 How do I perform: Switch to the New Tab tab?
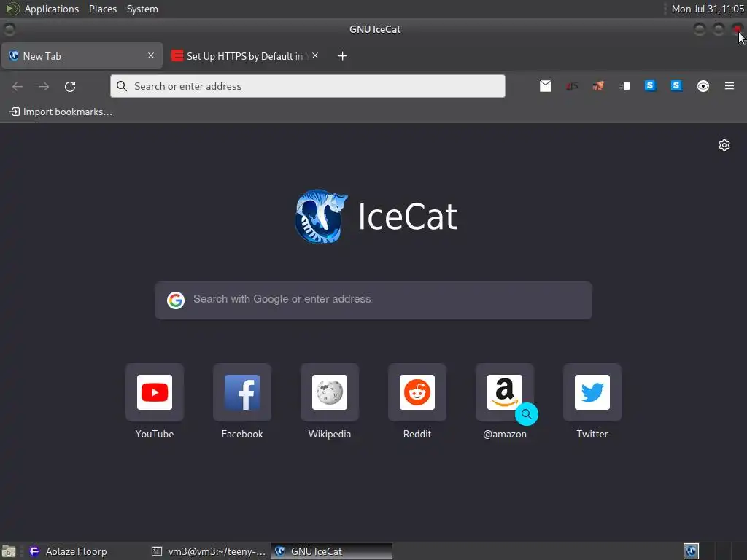pyautogui.click(x=82, y=55)
